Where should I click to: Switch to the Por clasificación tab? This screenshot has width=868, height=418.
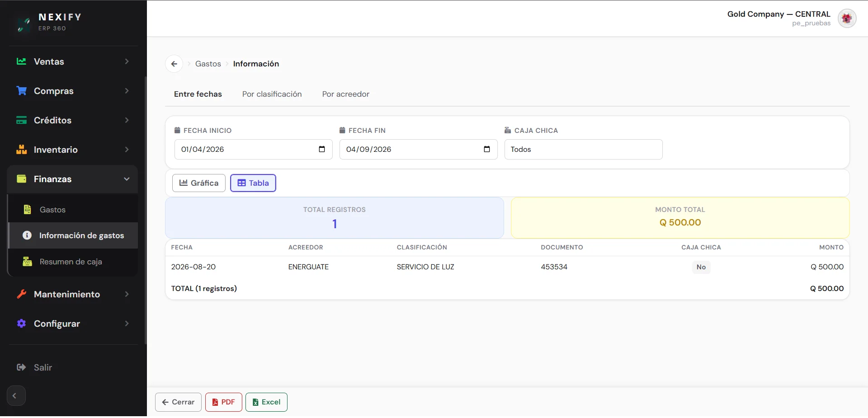272,94
